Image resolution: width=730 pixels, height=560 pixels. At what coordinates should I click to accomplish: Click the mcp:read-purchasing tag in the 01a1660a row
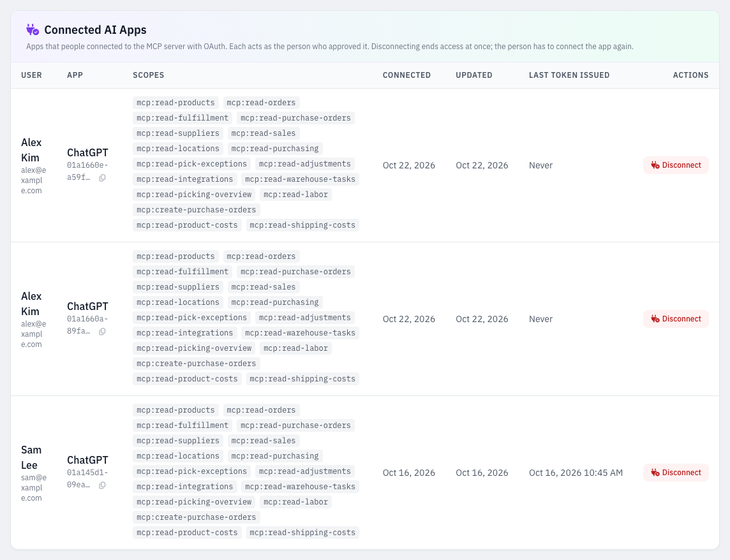click(275, 302)
